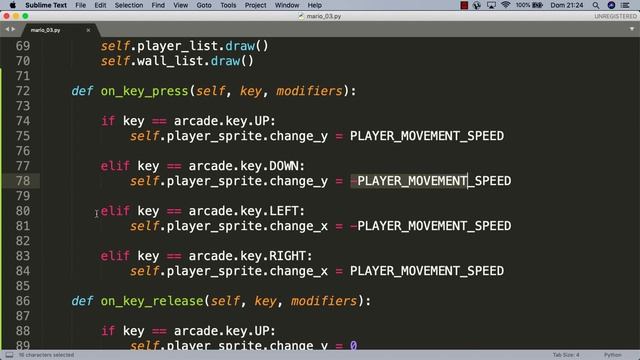Click the elif keyword on line 83
This screenshot has width=640, height=360.
tap(115, 256)
